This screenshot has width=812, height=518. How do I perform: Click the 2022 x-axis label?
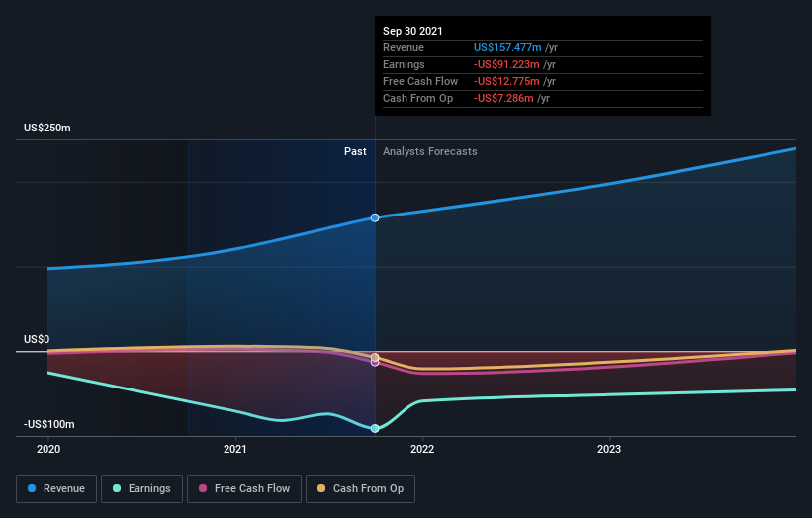click(422, 449)
